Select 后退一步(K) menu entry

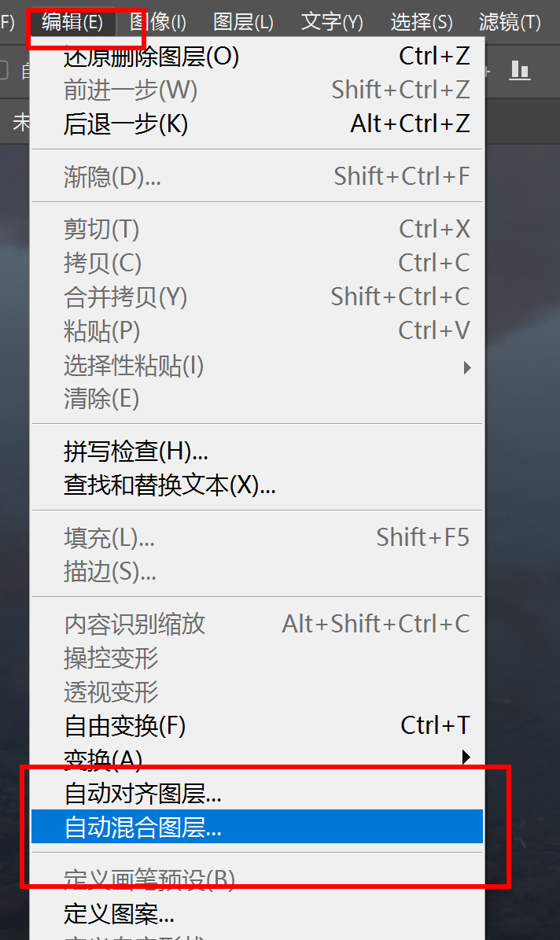[126, 124]
